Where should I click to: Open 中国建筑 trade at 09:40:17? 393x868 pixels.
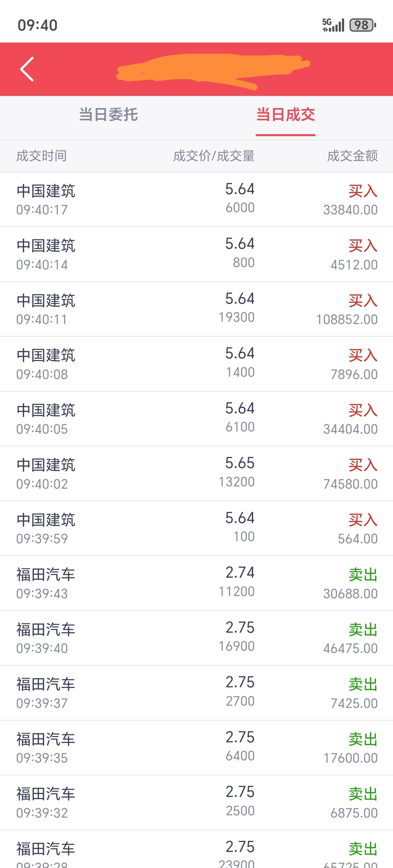point(196,199)
